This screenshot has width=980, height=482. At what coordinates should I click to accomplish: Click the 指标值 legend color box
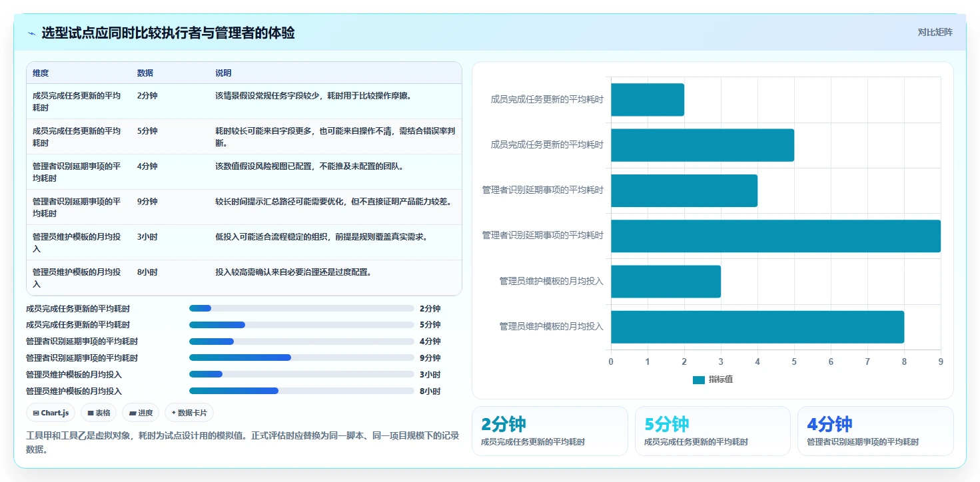[x=699, y=379]
